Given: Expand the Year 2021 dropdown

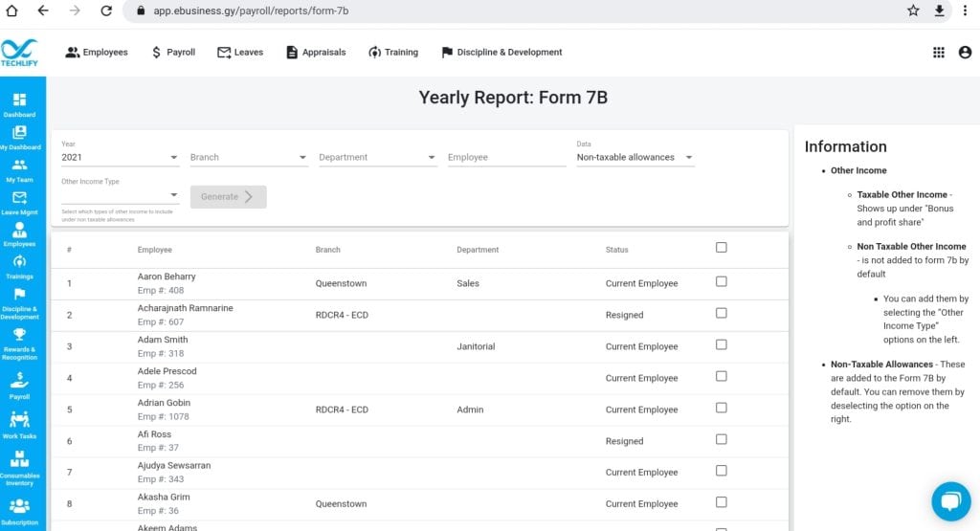Looking at the screenshot, I should [120, 158].
